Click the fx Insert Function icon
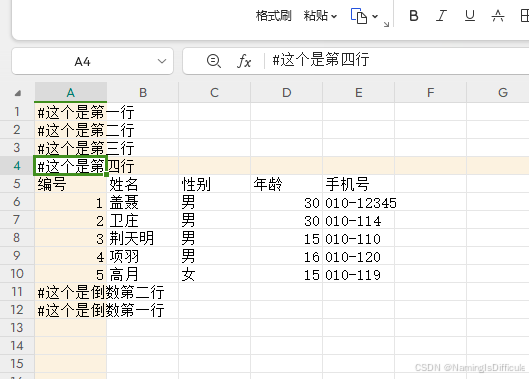 [244, 61]
